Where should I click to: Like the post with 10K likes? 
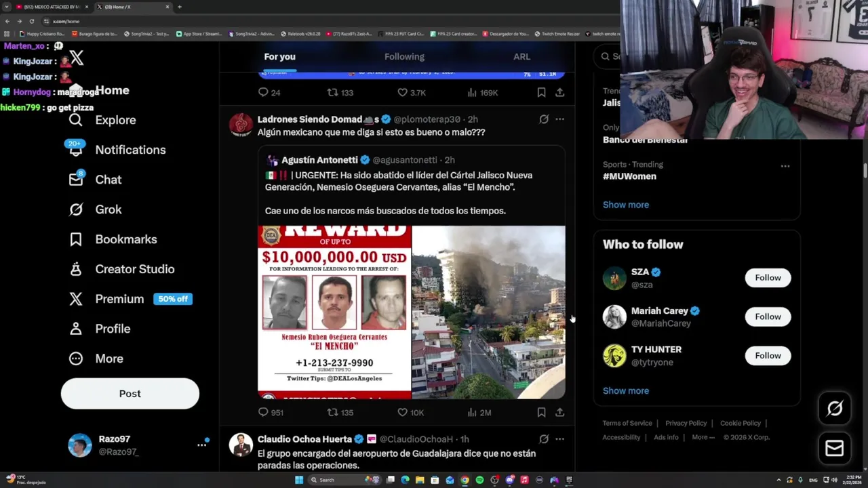point(410,412)
